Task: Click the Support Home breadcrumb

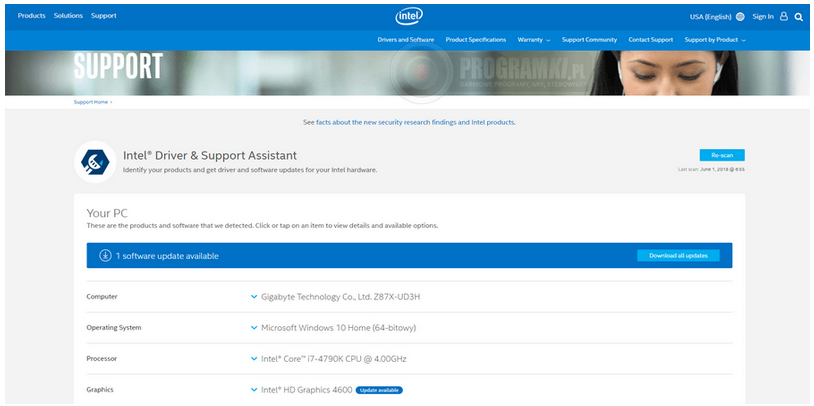Action: [91, 102]
